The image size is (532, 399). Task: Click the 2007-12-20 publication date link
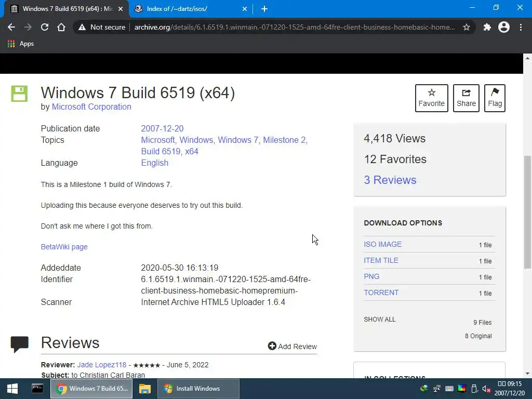point(162,129)
